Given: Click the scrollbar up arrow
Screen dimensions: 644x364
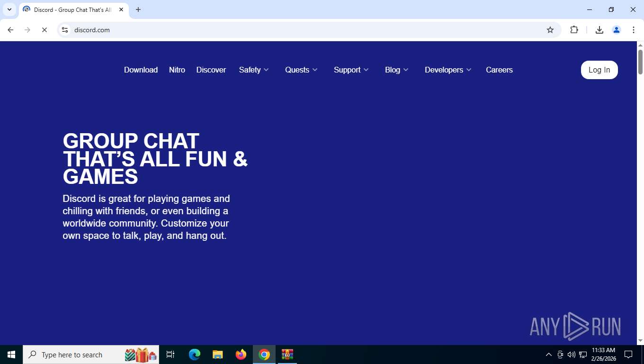Looking at the screenshot, I should (640, 45).
